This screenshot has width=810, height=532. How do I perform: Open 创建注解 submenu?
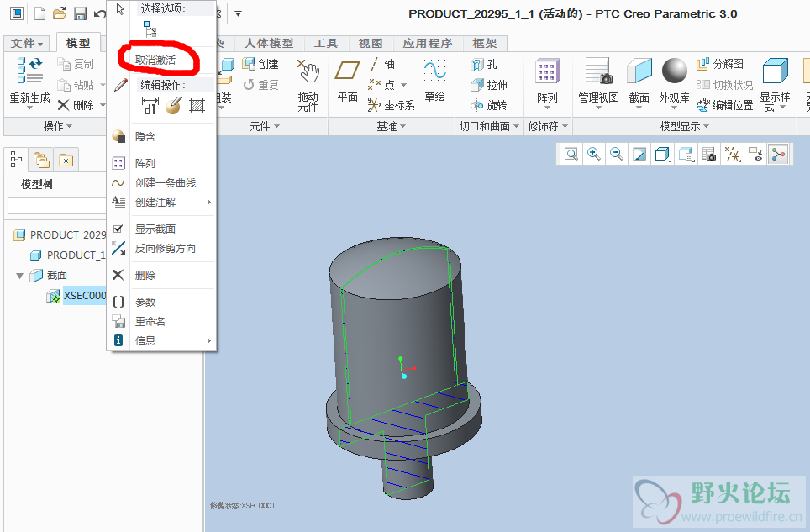[161, 203]
